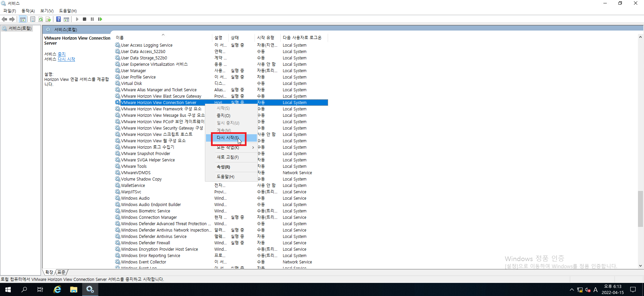Click the muted volume tray icon

point(588,290)
